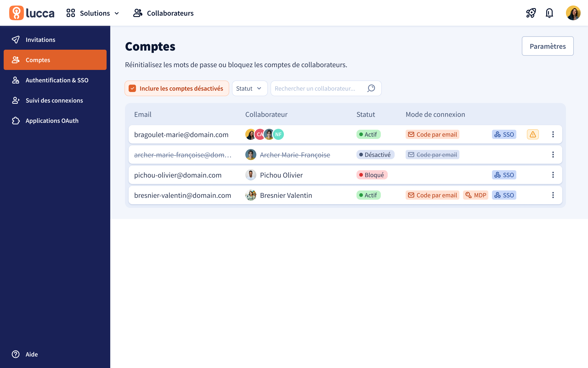Open Applications OAuth page

click(x=55, y=121)
